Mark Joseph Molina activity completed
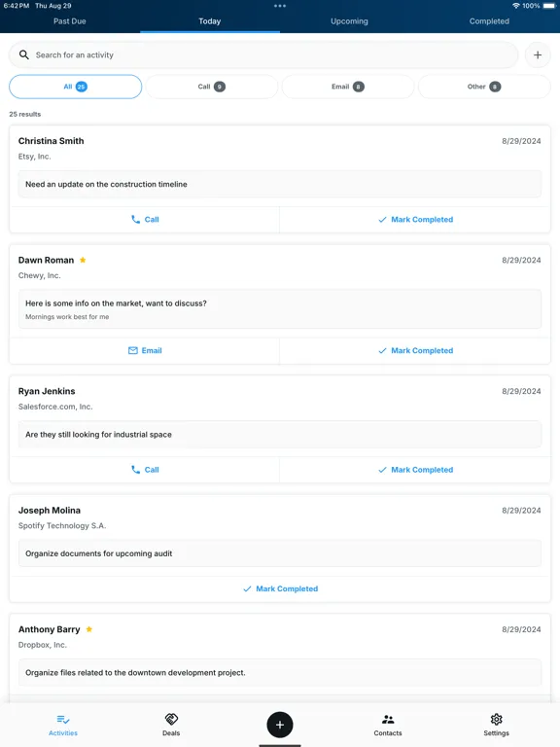The width and height of the screenshot is (560, 747). (280, 588)
